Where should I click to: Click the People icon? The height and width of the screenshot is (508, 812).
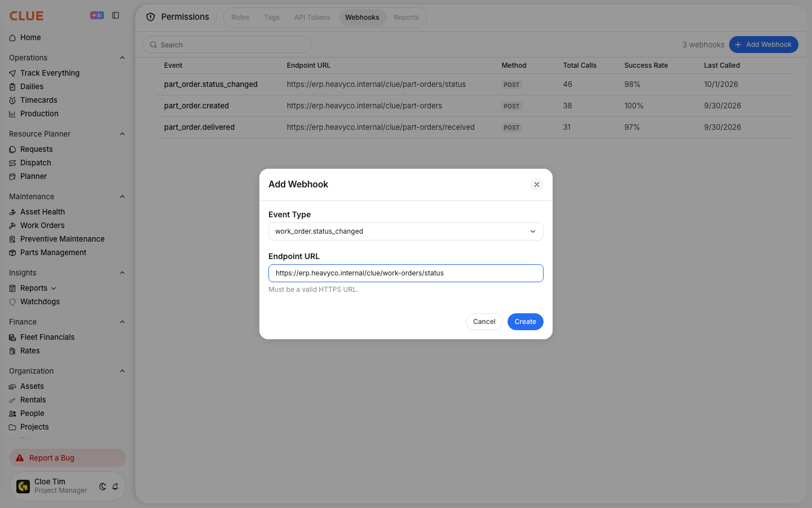(12, 414)
